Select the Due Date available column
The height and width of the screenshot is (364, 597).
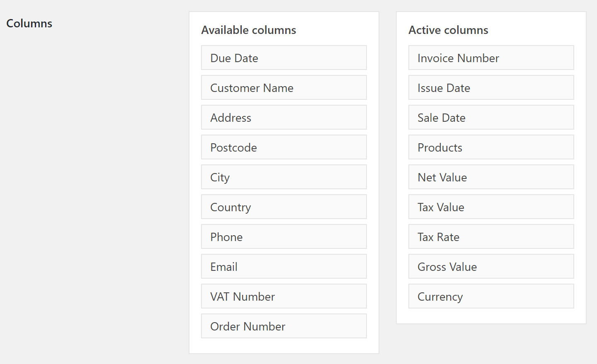(x=284, y=58)
